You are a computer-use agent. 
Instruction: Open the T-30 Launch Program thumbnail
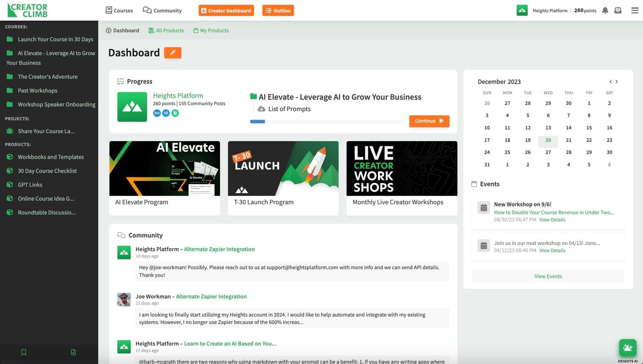[x=283, y=169]
